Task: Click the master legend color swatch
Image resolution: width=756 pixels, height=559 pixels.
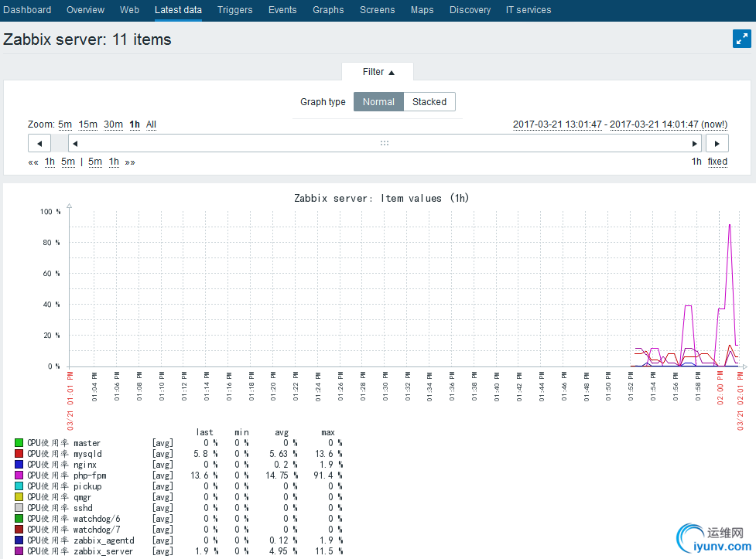Action: coord(19,442)
